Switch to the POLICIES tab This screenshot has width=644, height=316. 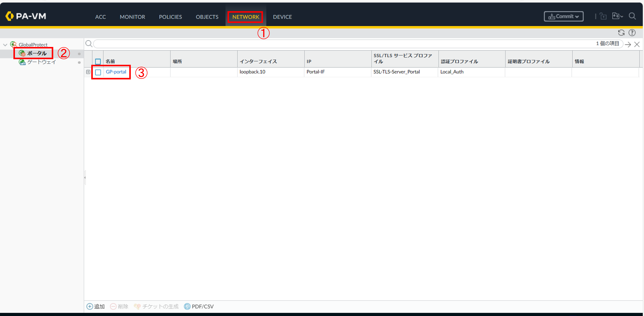point(170,17)
